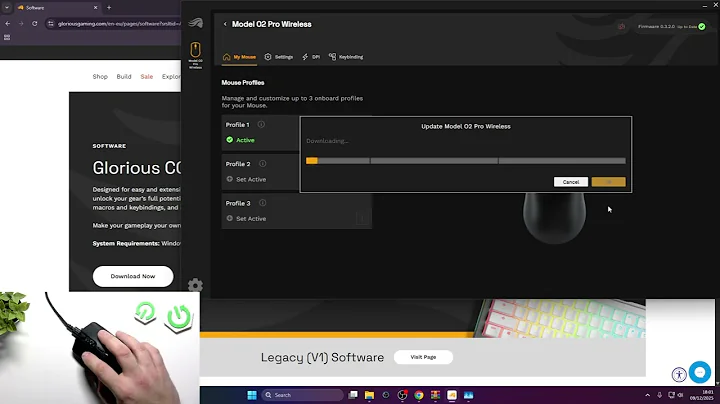
Task: Click the green firmware up-to-date checkmark
Action: (x=702, y=27)
